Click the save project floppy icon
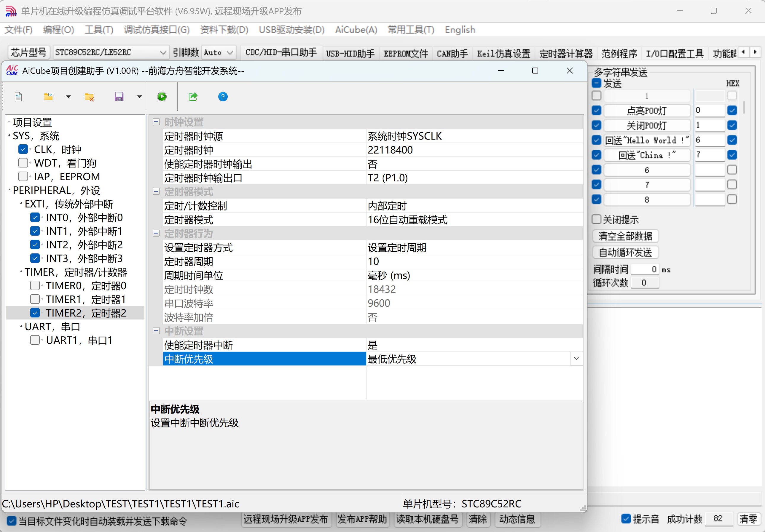765x532 pixels. (x=119, y=97)
